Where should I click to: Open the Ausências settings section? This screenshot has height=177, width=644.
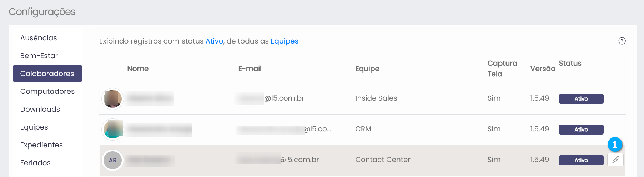pos(39,38)
